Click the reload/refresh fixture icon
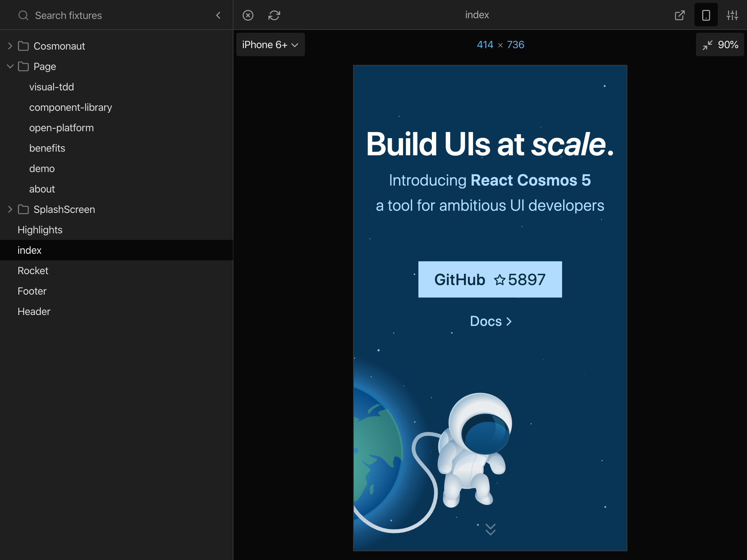The image size is (747, 560). pyautogui.click(x=274, y=15)
